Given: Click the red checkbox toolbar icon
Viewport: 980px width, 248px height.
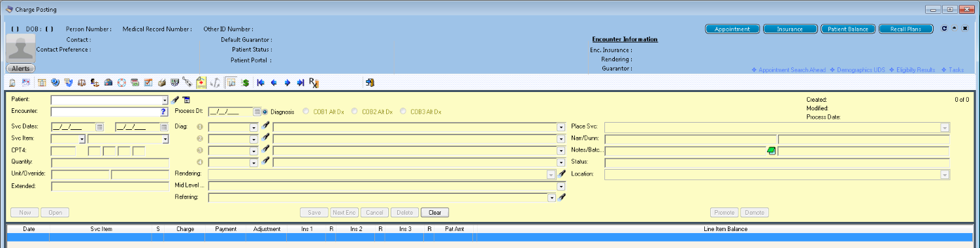Looking at the screenshot, I should [x=148, y=83].
